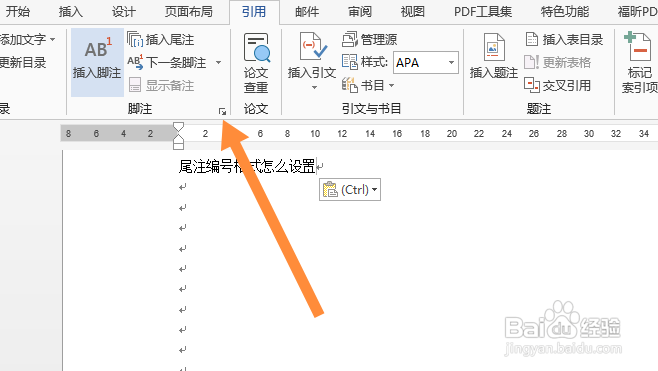
Task: Switch to the 设计 (Design) tab
Action: [x=123, y=11]
